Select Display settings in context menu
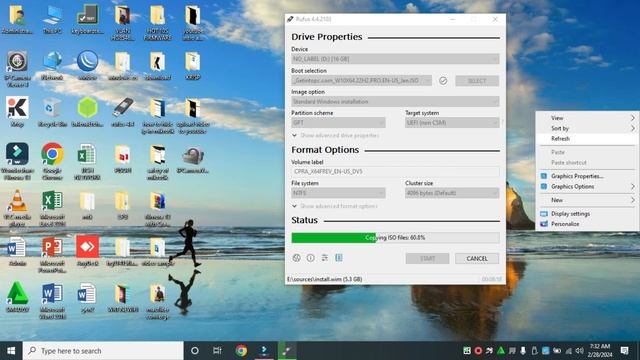The height and width of the screenshot is (360, 640). [x=587, y=213]
